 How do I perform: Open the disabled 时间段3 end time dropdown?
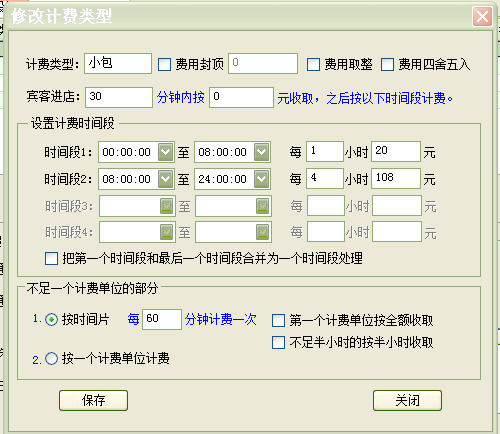263,206
